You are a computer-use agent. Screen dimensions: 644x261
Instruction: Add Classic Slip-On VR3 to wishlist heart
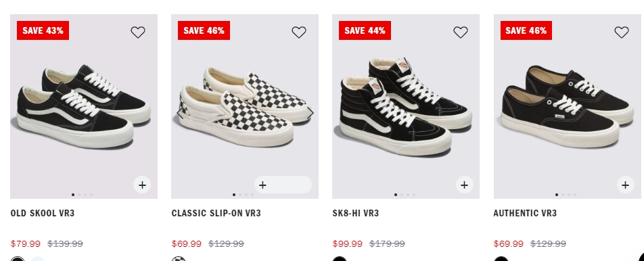[299, 32]
